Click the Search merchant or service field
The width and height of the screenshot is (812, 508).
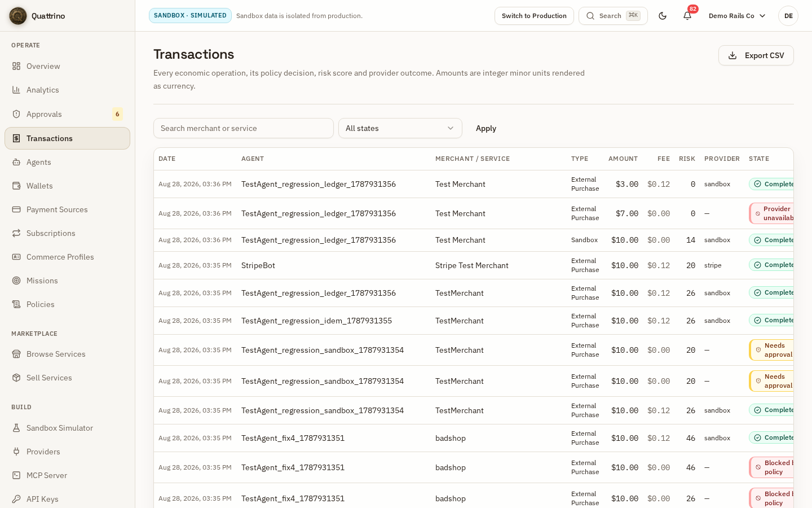coord(244,128)
